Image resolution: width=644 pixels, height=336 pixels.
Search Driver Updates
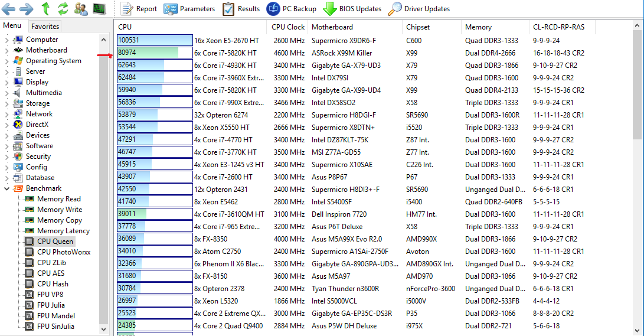pyautogui.click(x=419, y=9)
